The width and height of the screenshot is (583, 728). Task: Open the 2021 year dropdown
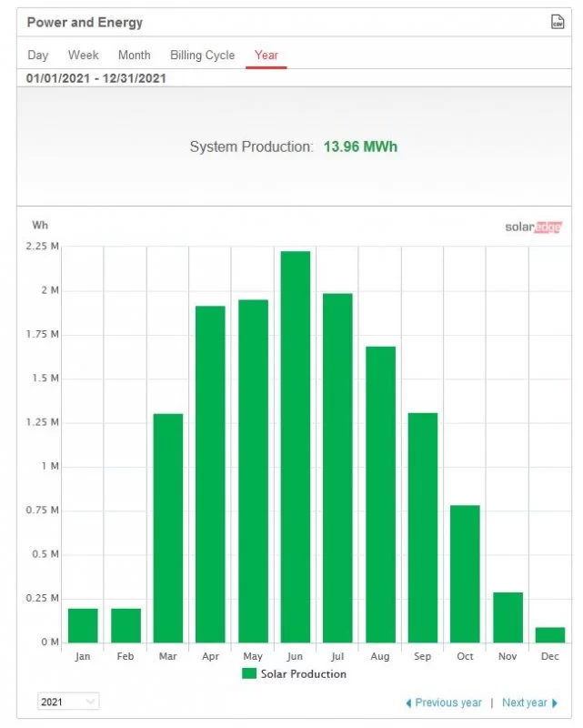[x=68, y=702]
